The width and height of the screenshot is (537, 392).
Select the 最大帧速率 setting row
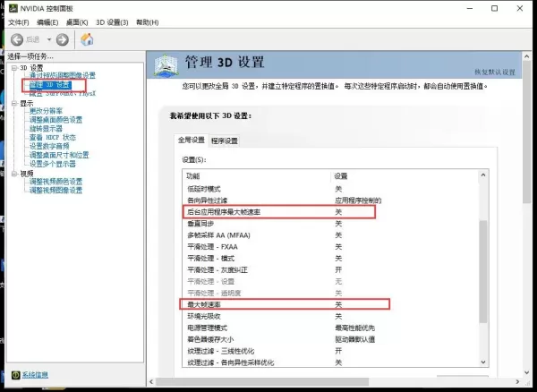pos(330,304)
